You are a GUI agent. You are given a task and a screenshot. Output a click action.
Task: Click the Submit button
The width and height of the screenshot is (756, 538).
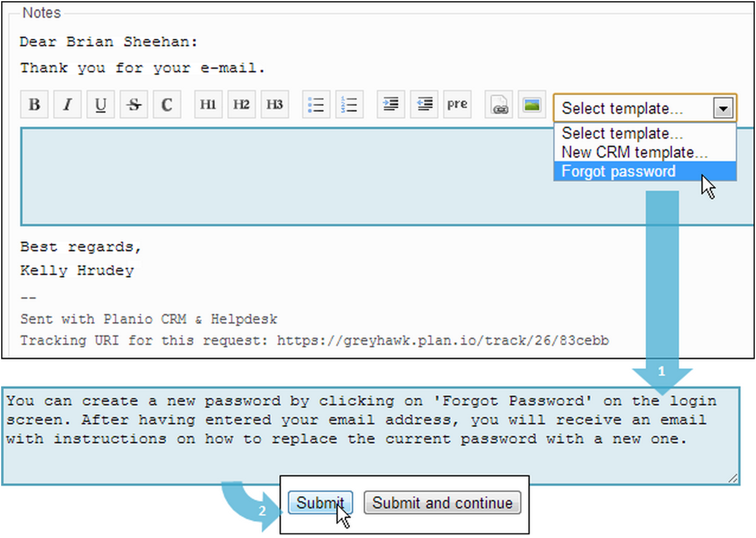321,503
